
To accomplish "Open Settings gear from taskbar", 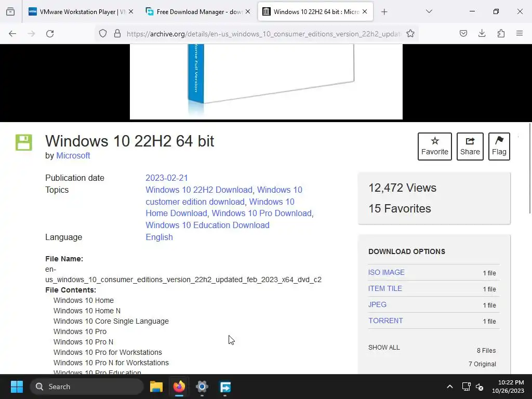I will coord(202,387).
